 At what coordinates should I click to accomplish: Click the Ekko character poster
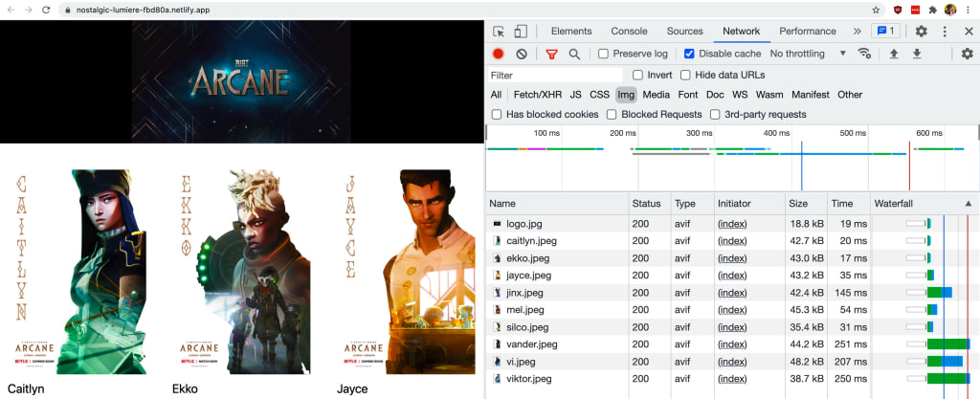tap(244, 272)
